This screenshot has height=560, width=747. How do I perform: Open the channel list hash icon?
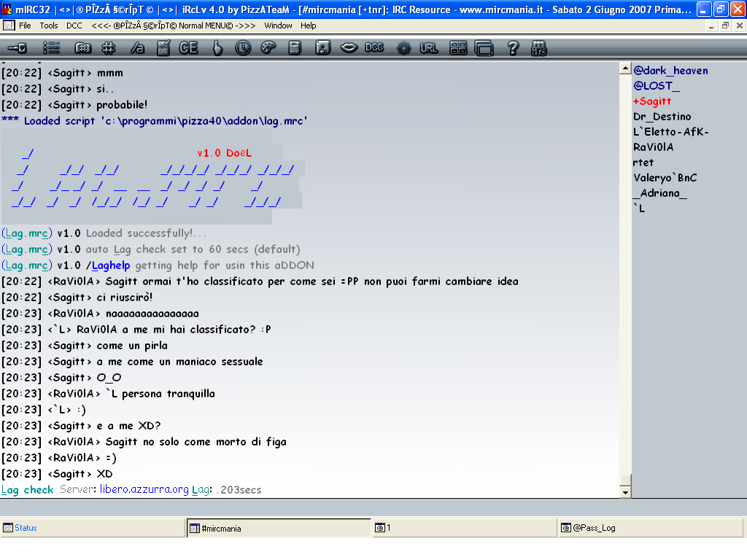click(108, 48)
